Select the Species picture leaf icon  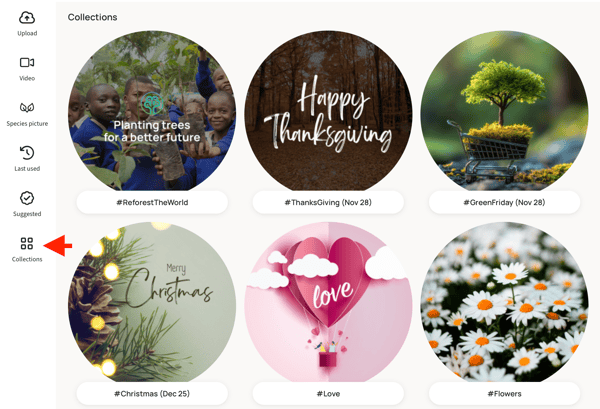tap(27, 108)
